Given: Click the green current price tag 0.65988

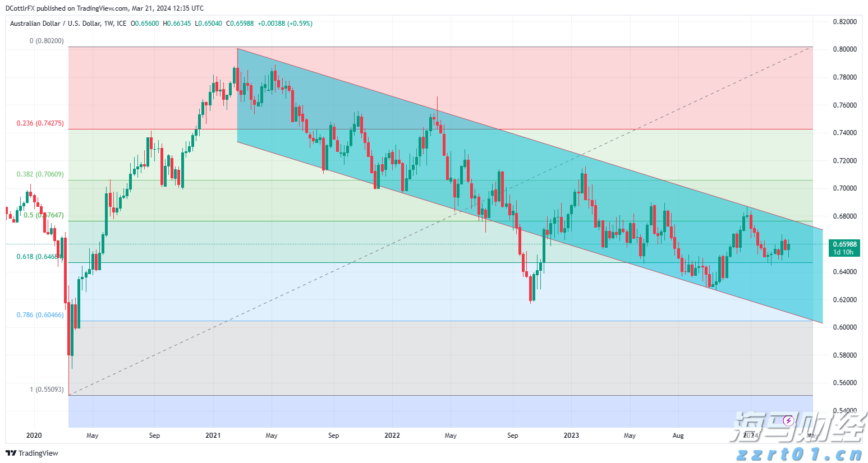Looking at the screenshot, I should tap(844, 244).
